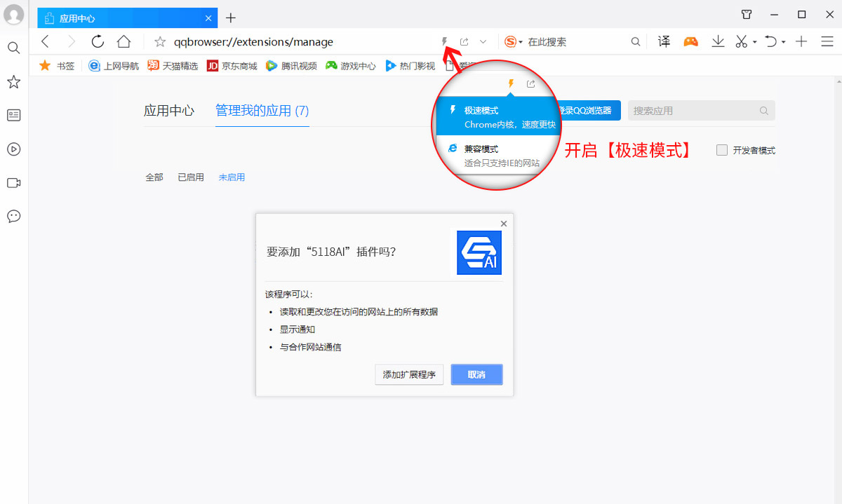Open the user avatar profile
Screen dimensions: 842x504
(14, 14)
